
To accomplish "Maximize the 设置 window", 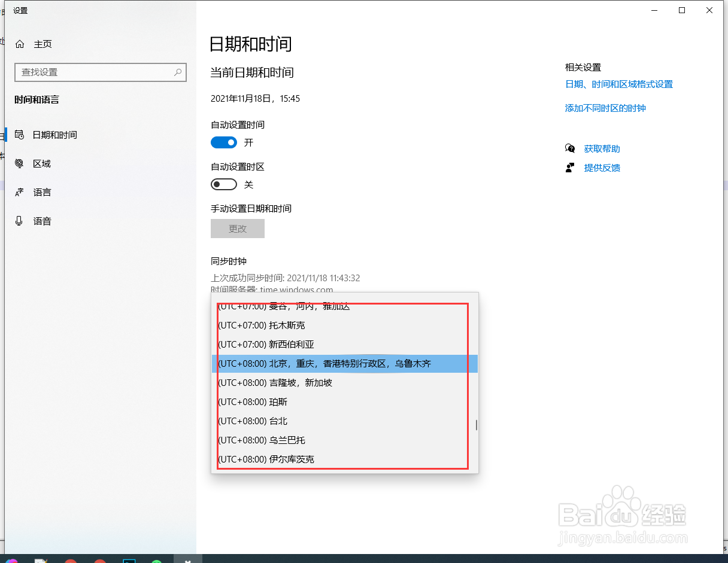I will [682, 10].
